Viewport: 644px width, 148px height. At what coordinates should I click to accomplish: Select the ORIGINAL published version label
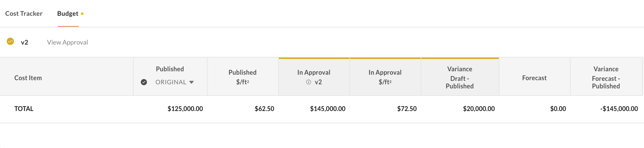[171, 82]
